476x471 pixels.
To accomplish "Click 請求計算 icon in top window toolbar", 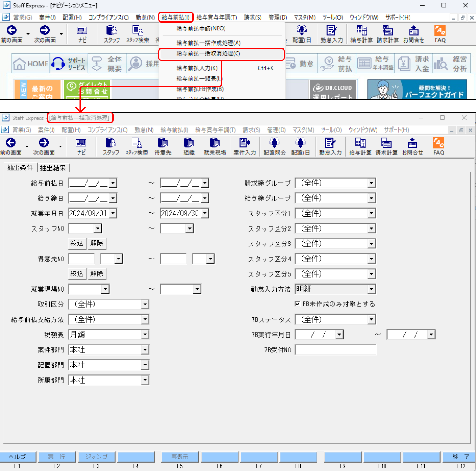I will 388,34.
